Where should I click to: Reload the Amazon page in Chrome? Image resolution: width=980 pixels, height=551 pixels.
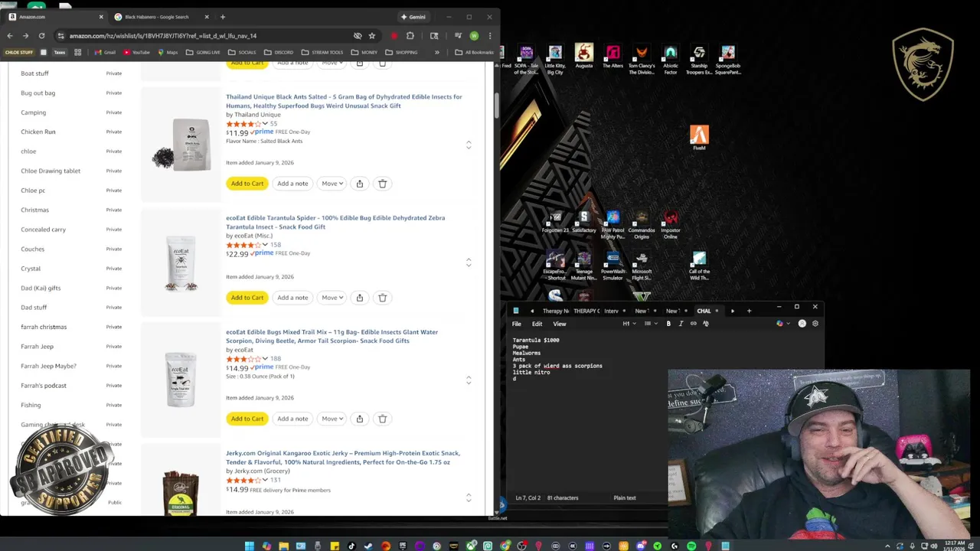point(41,36)
